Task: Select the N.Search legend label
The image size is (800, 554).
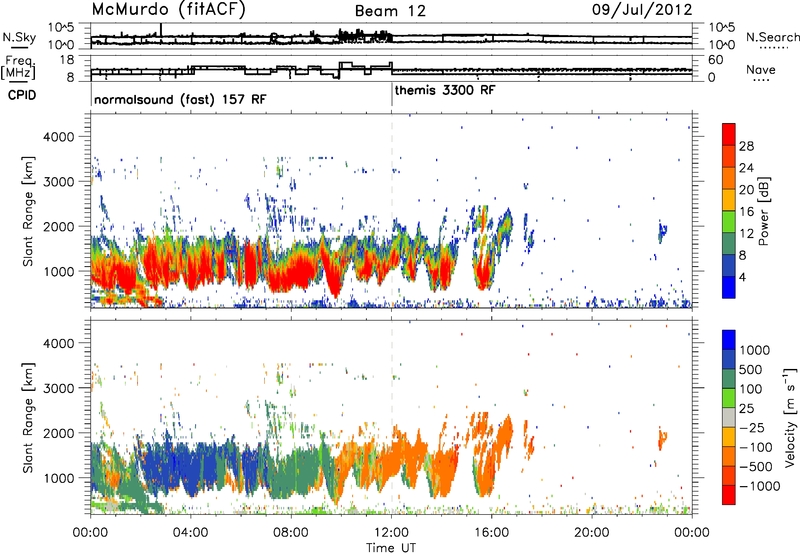Action: pos(772,37)
